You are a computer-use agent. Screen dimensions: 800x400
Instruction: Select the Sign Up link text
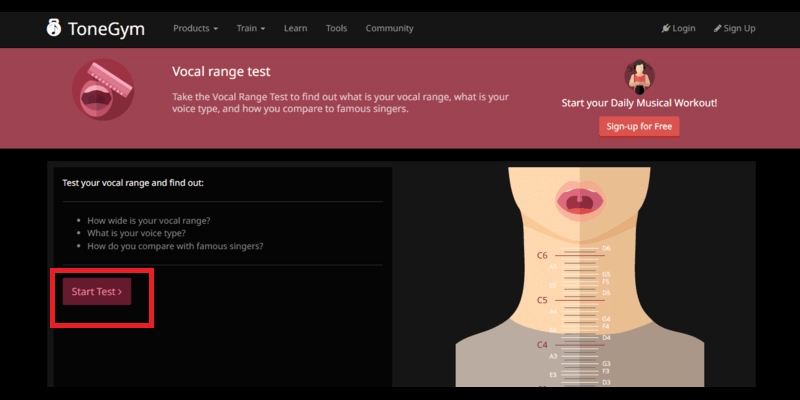(740, 29)
